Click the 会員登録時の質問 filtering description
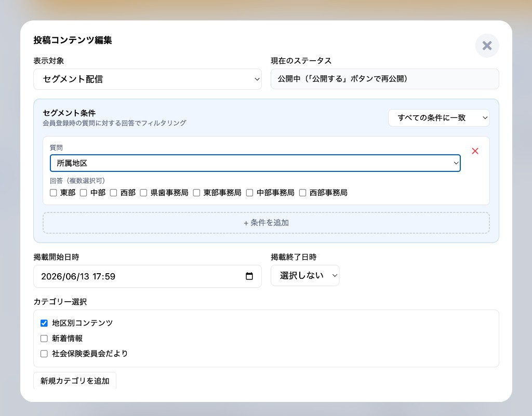The height and width of the screenshot is (416, 532). 114,123
